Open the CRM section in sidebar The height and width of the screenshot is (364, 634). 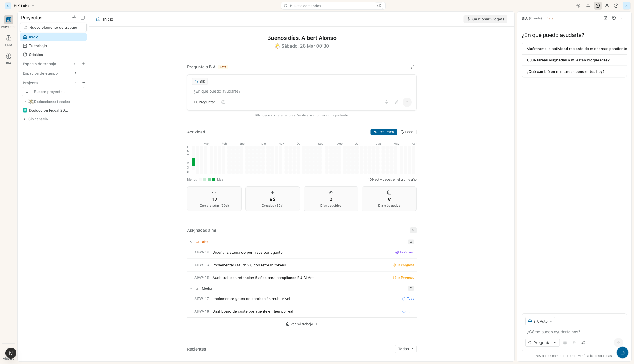point(9,40)
